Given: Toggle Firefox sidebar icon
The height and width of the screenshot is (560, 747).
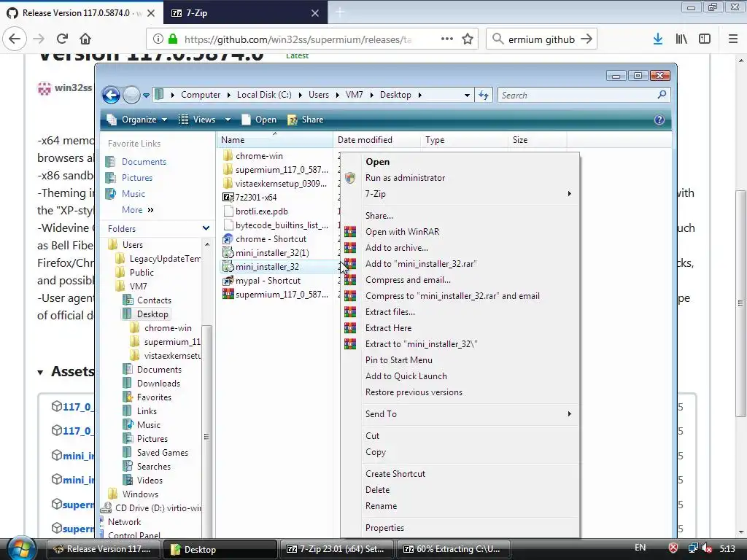Looking at the screenshot, I should click(x=705, y=39).
